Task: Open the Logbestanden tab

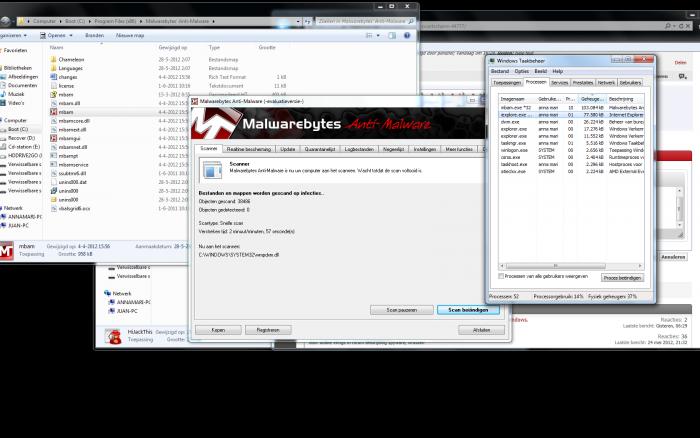Action: [x=359, y=149]
